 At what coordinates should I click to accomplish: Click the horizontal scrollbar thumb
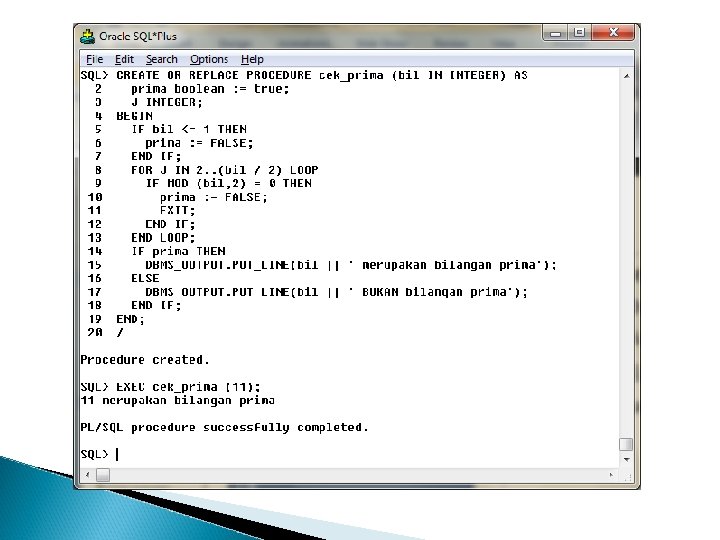click(103, 475)
